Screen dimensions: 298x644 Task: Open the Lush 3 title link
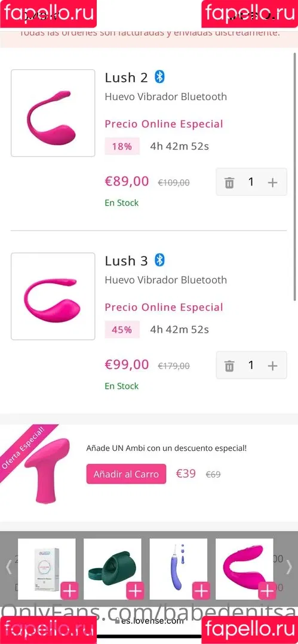(126, 261)
